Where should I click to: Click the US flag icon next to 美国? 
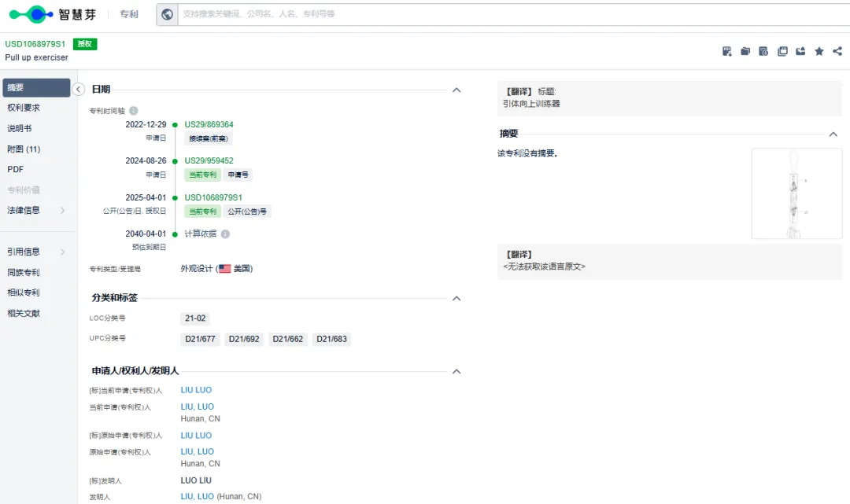224,268
